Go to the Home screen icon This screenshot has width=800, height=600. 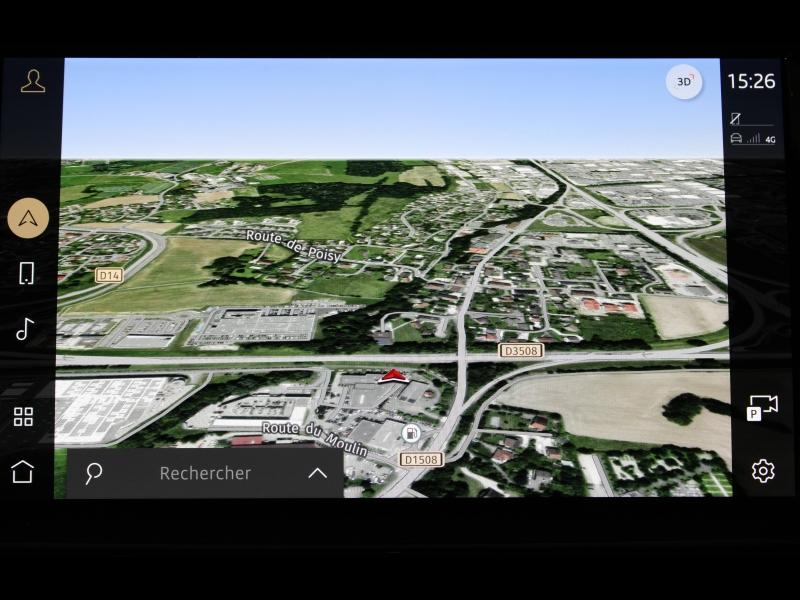pos(22,472)
